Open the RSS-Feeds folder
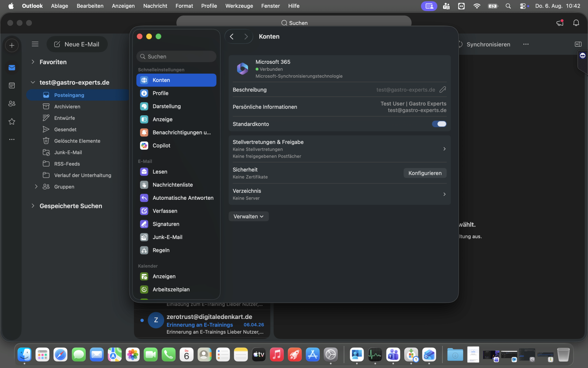The image size is (588, 368). (78, 164)
